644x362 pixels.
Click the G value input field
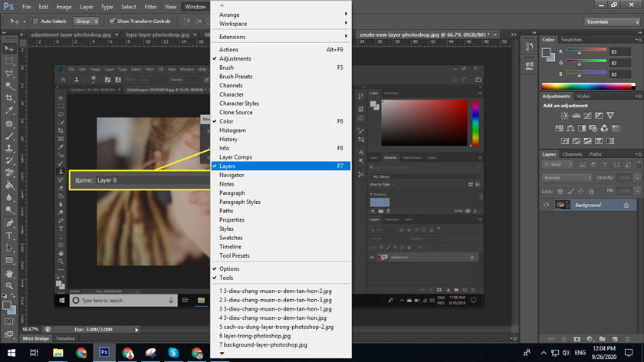pos(619,63)
